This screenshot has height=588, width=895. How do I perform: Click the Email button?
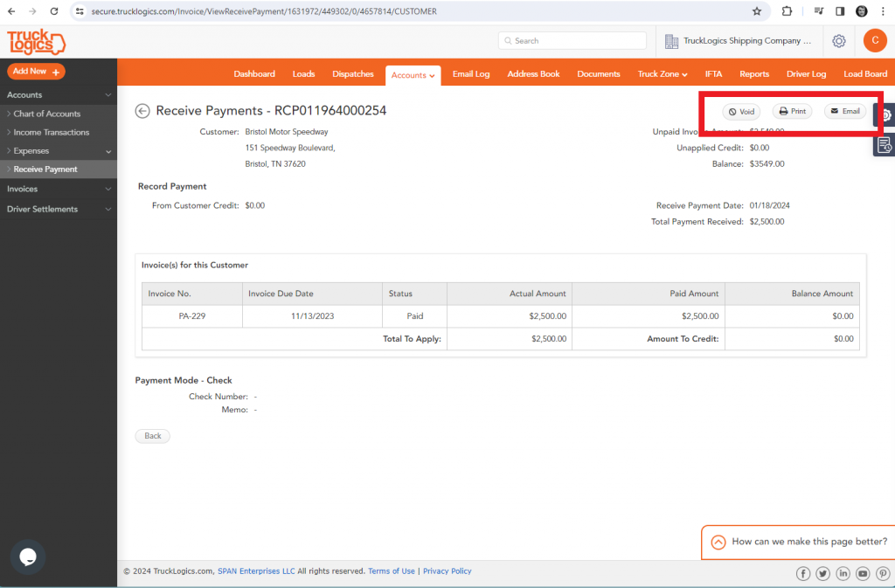point(845,111)
